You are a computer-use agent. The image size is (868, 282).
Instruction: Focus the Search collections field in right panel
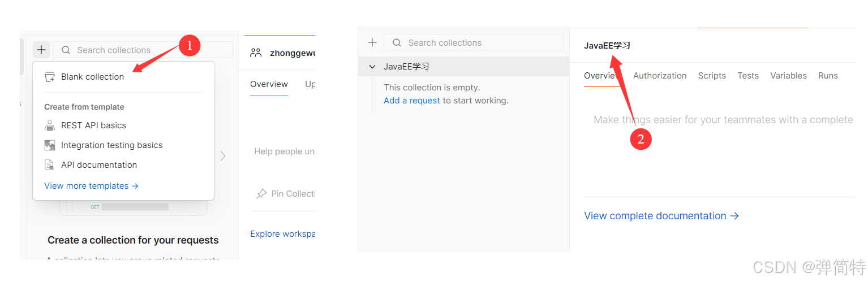(481, 43)
